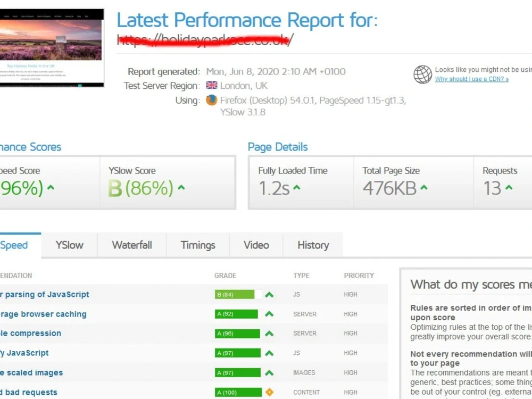Open 'Why should I use a CDN?' link
Viewport: 532px width, 399px height.
point(471,79)
